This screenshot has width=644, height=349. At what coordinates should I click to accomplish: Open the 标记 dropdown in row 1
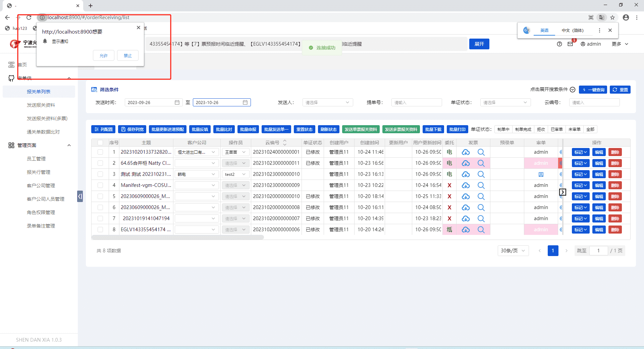click(x=581, y=152)
